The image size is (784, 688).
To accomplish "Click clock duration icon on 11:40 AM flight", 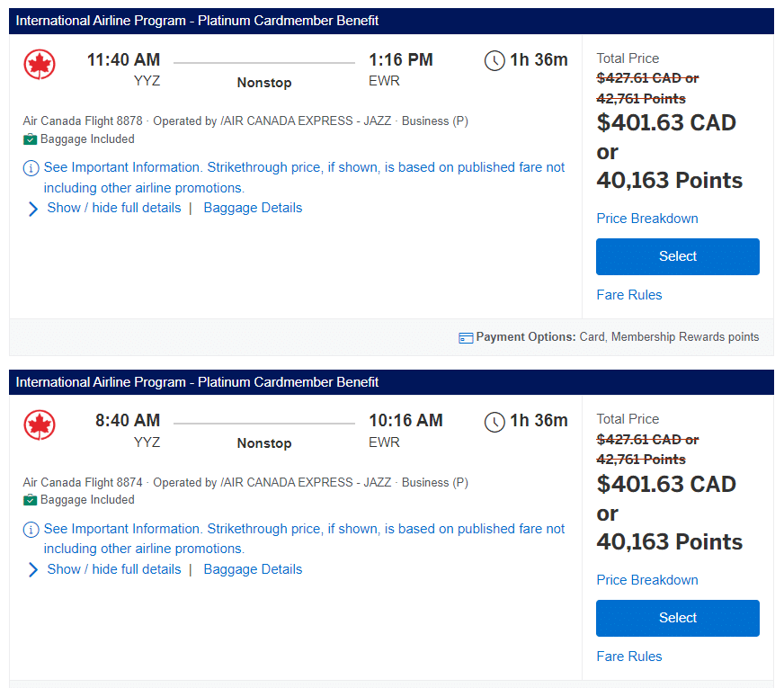I will click(494, 61).
